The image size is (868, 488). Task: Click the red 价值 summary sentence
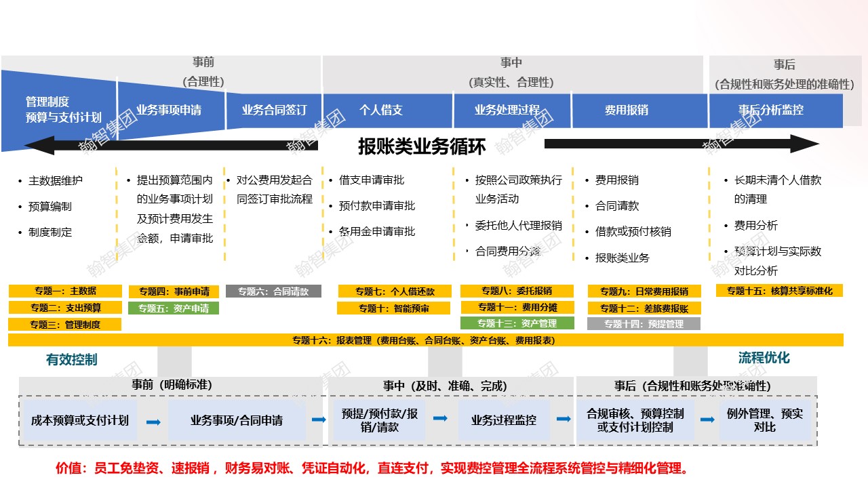click(x=372, y=468)
